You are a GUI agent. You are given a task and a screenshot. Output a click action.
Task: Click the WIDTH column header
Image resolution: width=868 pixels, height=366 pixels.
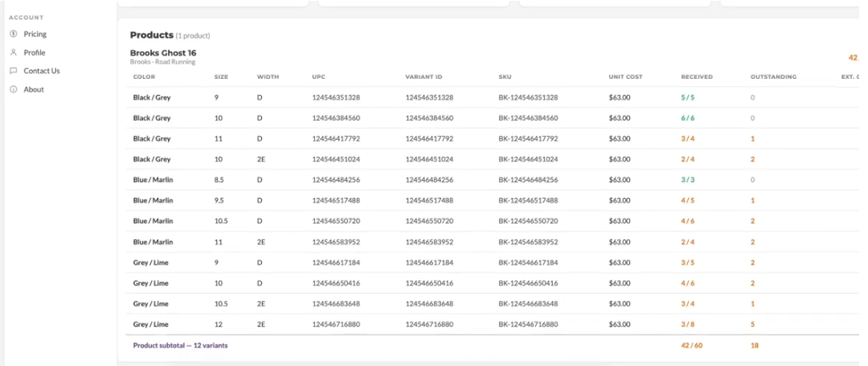[268, 77]
